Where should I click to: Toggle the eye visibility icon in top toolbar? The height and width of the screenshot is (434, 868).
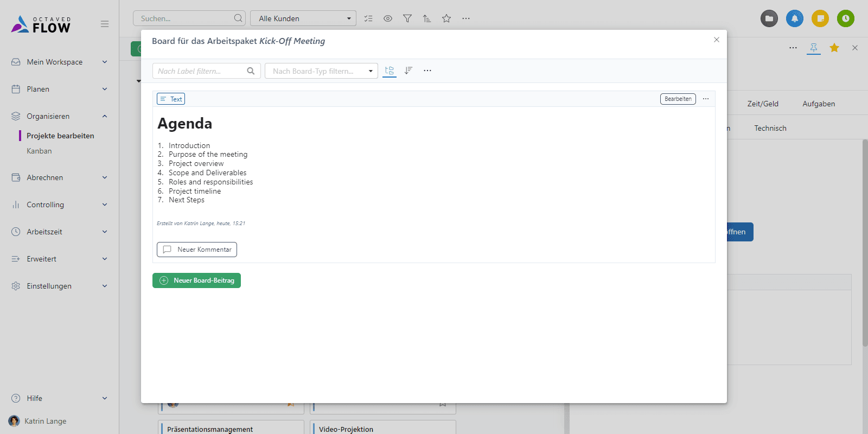pos(388,18)
